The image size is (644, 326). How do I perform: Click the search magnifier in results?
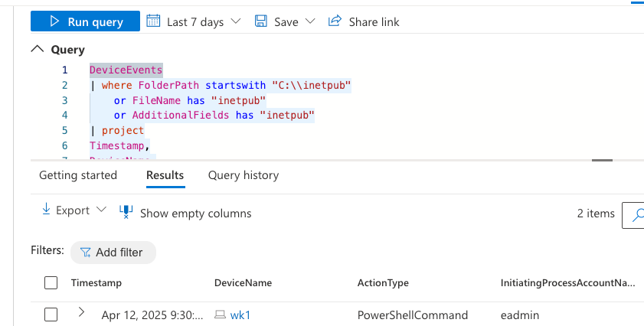(636, 214)
